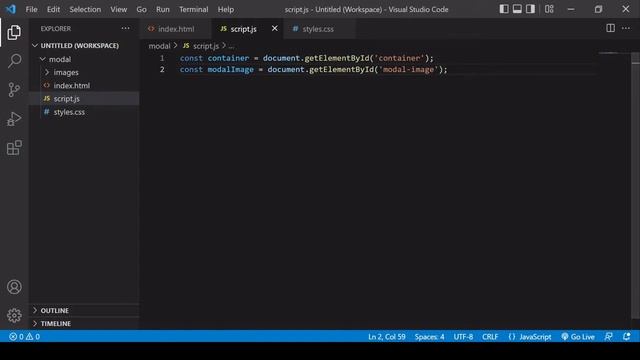Click the errors and warnings status indicator
This screenshot has height=360, width=640.
click(x=24, y=337)
